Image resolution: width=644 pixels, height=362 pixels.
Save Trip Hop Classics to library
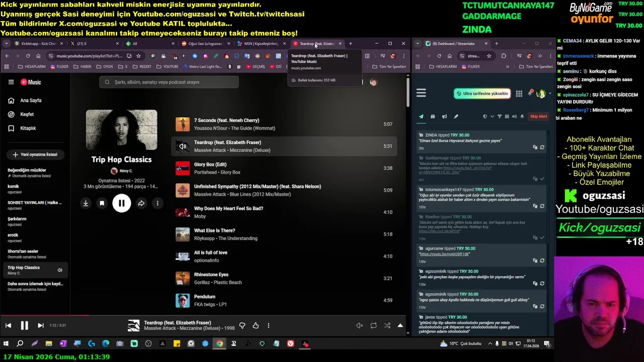102,203
